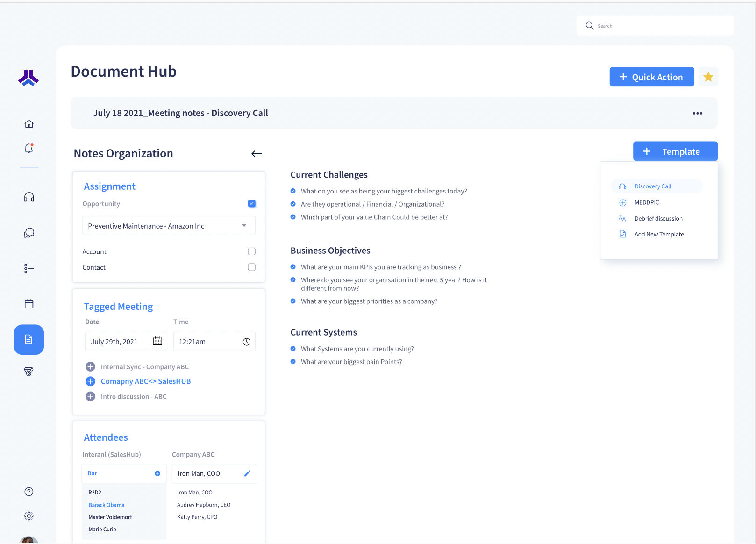756x544 pixels.
Task: Click the Quick Action button
Action: click(x=651, y=77)
